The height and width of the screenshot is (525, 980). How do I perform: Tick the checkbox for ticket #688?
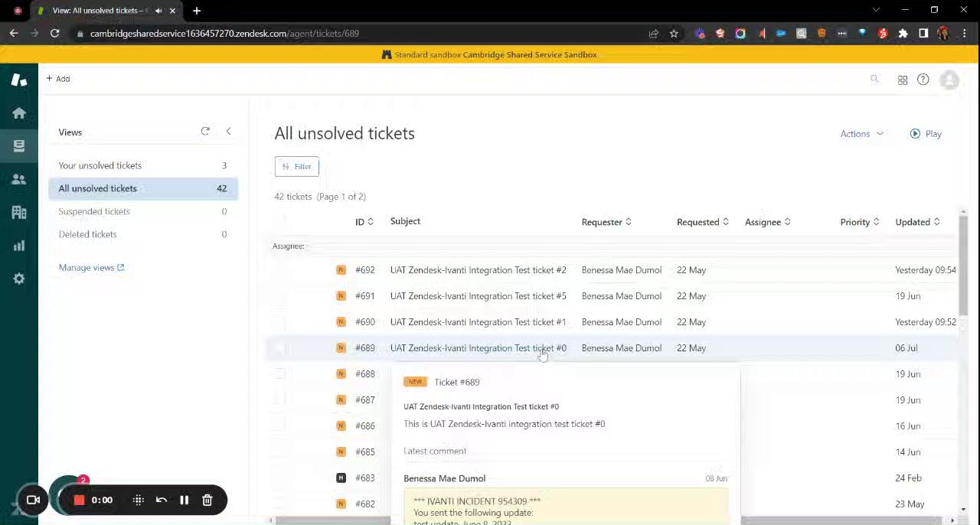[279, 374]
